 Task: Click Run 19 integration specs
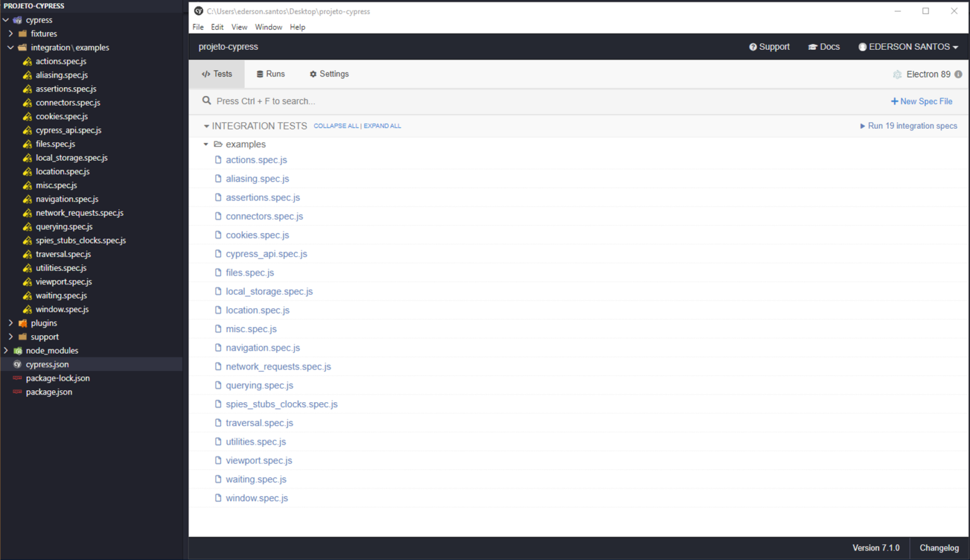point(908,126)
